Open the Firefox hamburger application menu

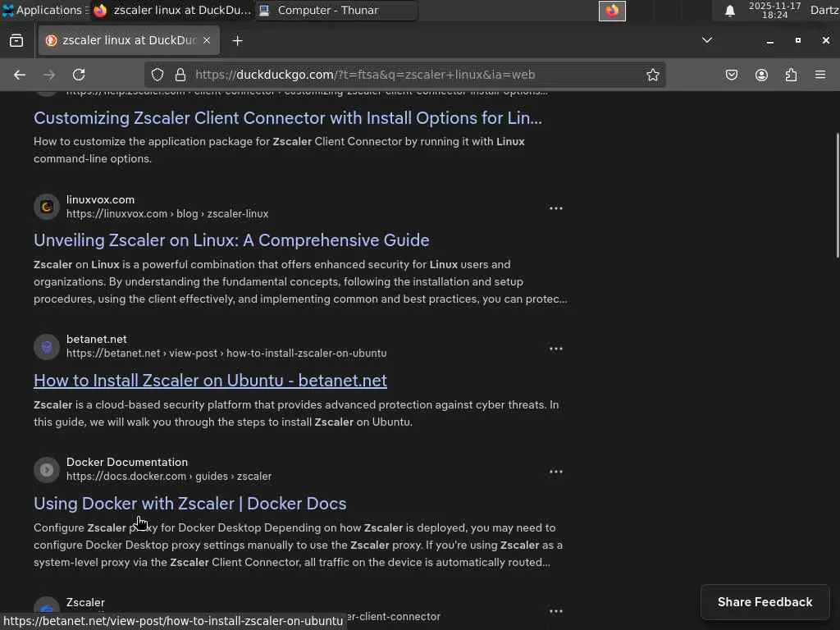click(x=820, y=75)
